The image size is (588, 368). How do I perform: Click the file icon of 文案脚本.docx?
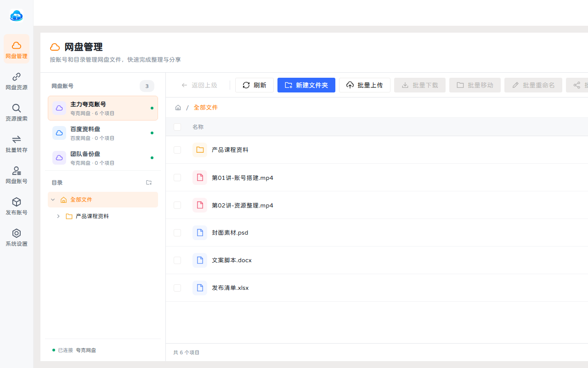[200, 260]
